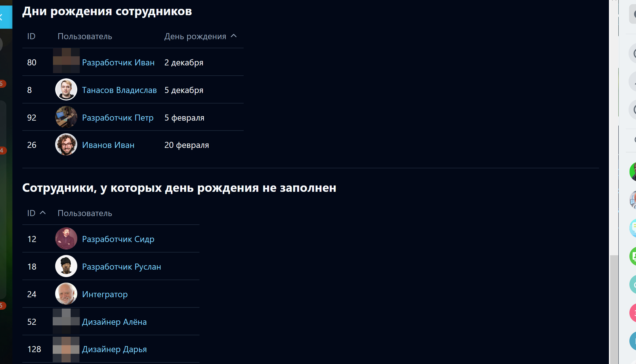Click Разработчик Руслан avatar
This screenshot has height=364, width=636.
click(66, 266)
